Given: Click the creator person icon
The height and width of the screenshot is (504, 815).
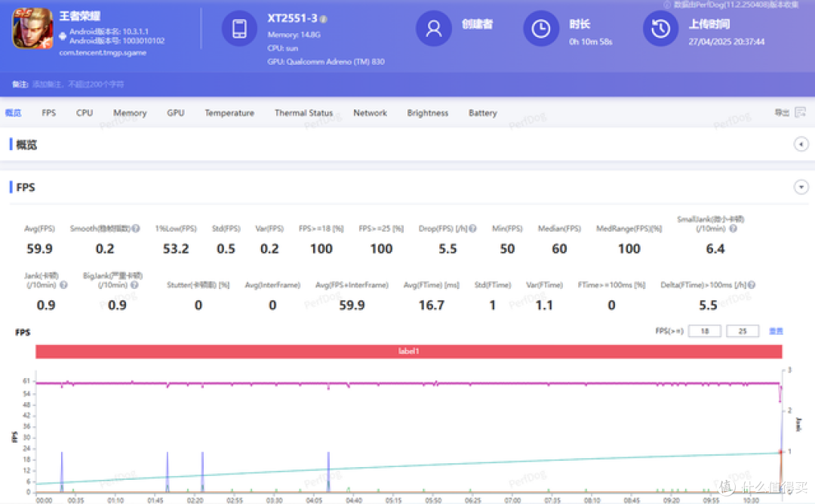Looking at the screenshot, I should tap(433, 29).
